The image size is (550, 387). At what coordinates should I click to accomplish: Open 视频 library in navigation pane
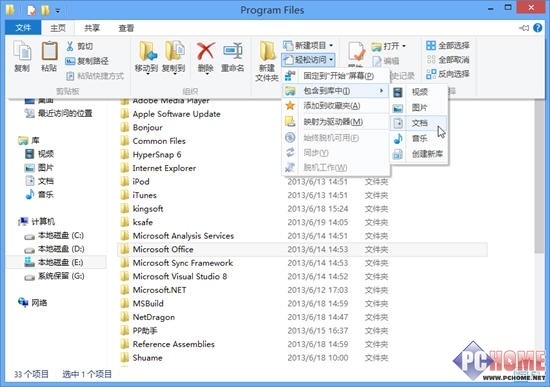click(x=39, y=154)
